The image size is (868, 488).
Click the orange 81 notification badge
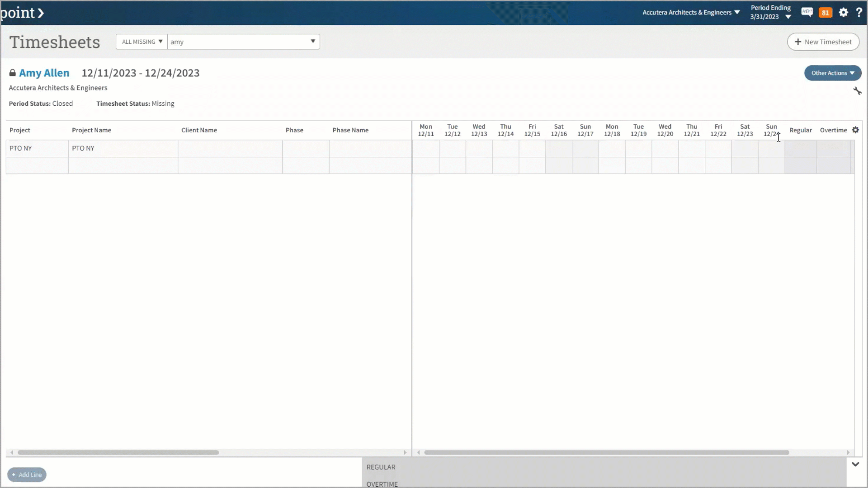pos(826,12)
